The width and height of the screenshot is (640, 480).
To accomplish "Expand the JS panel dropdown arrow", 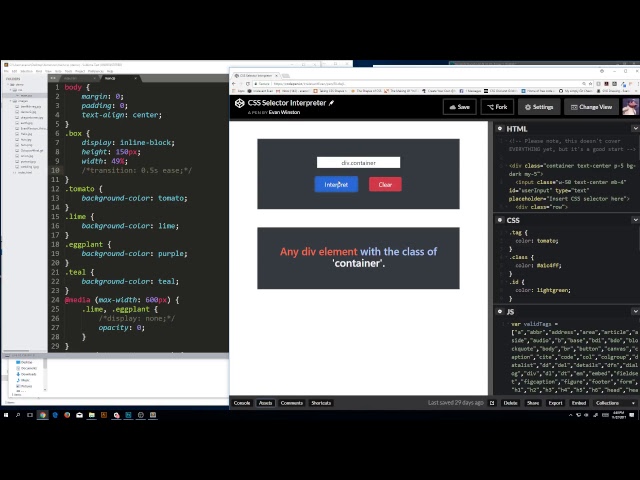I will (636, 311).
